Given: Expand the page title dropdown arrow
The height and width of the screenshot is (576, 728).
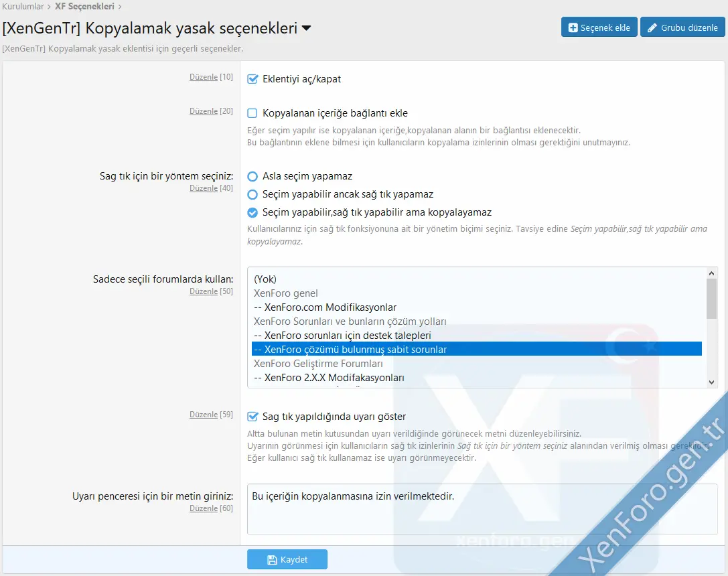Looking at the screenshot, I should tap(306, 27).
